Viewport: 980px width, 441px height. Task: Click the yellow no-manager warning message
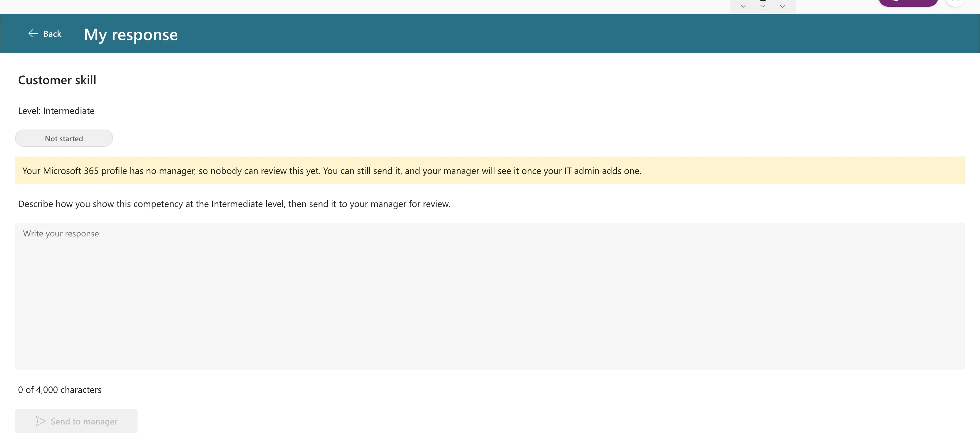[490, 171]
